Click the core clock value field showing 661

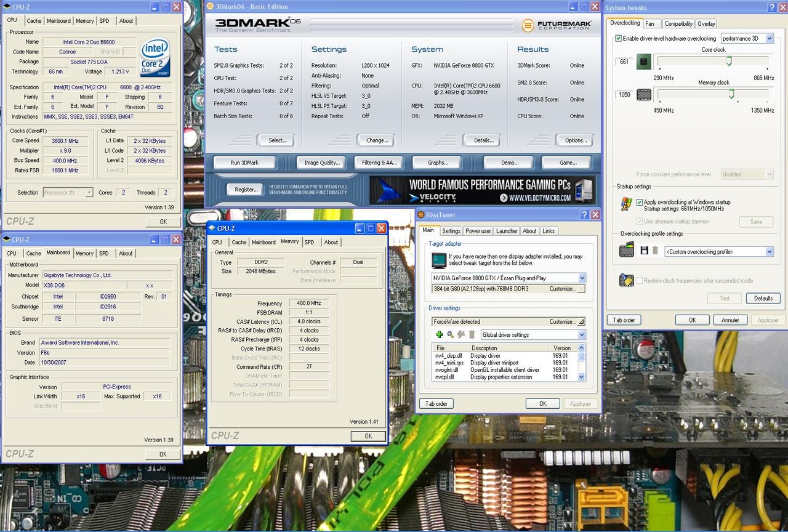(x=624, y=62)
